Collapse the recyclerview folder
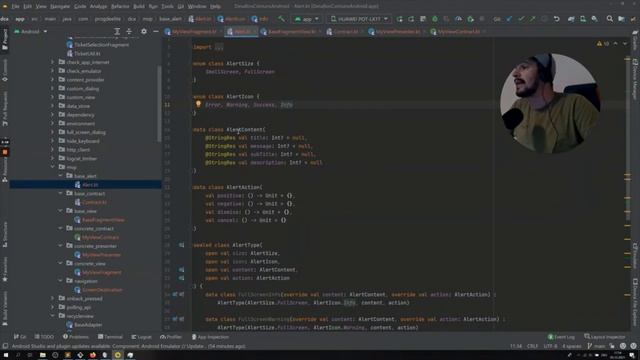 pyautogui.click(x=52, y=316)
